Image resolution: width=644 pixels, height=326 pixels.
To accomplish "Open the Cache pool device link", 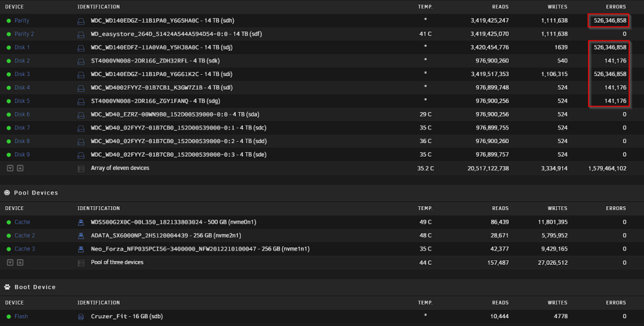I will (22, 222).
